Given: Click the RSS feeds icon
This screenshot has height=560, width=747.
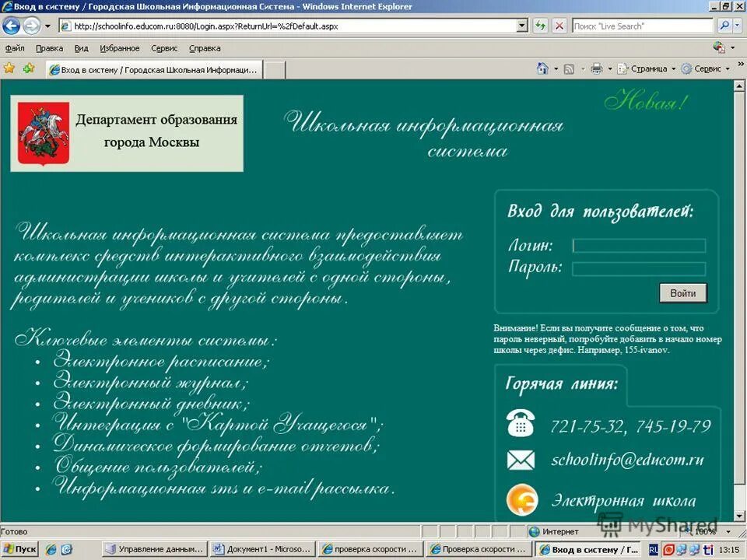Looking at the screenshot, I should (569, 69).
